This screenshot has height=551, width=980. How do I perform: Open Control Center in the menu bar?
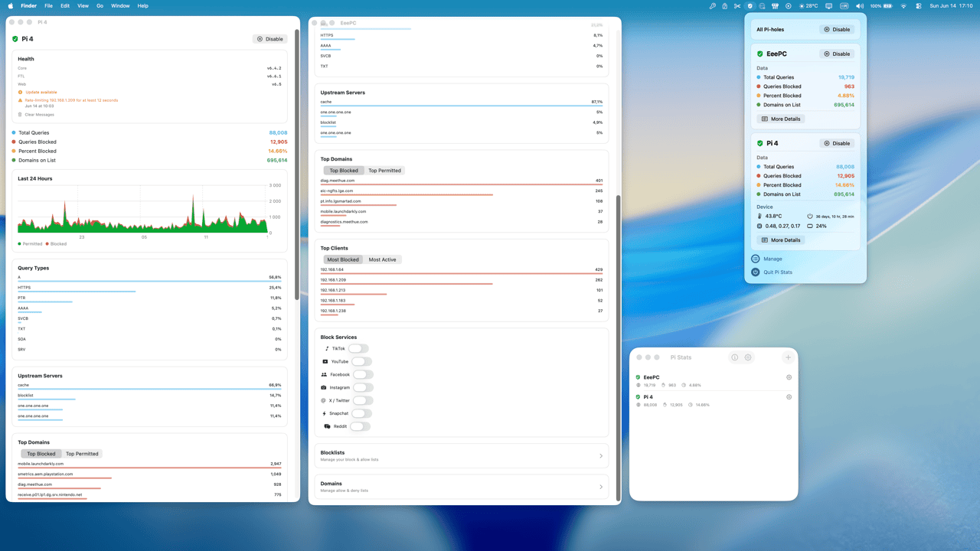coord(918,5)
